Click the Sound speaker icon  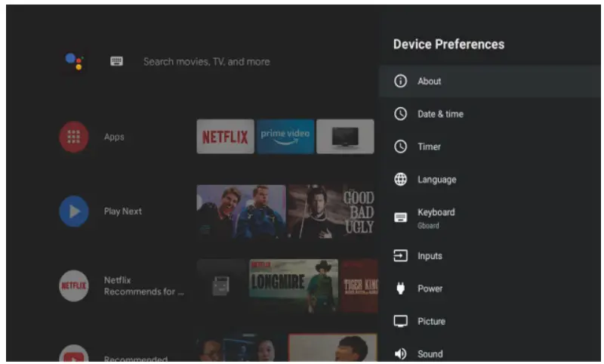[x=400, y=353]
